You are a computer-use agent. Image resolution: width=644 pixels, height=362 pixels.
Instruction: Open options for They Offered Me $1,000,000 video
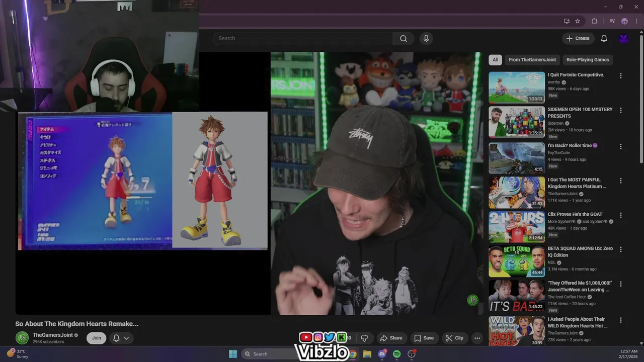620,284
